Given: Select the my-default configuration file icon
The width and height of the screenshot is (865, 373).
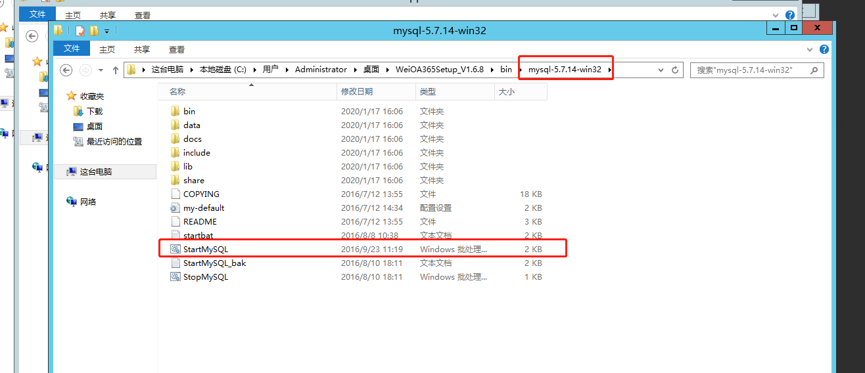Looking at the screenshot, I should pyautogui.click(x=175, y=207).
